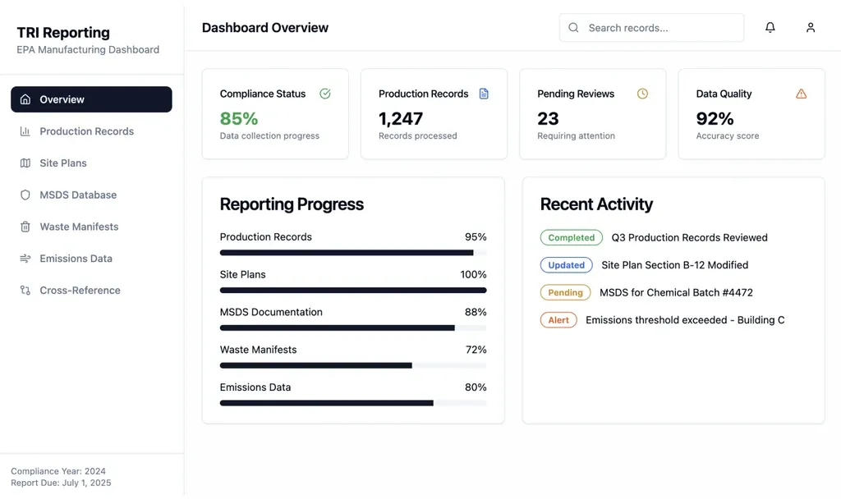This screenshot has width=841, height=504.
Task: Open Site Plan Section B-12 Modified entry
Action: (x=674, y=265)
